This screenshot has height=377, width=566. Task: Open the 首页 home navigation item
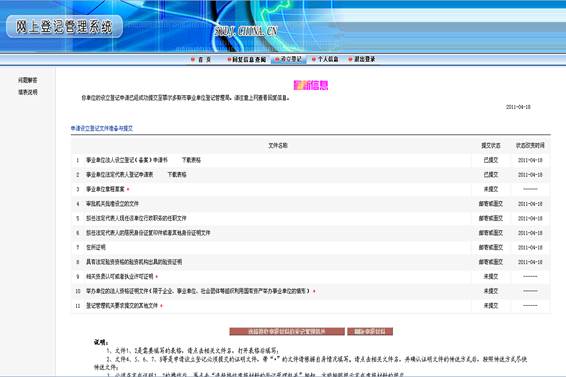[x=204, y=60]
